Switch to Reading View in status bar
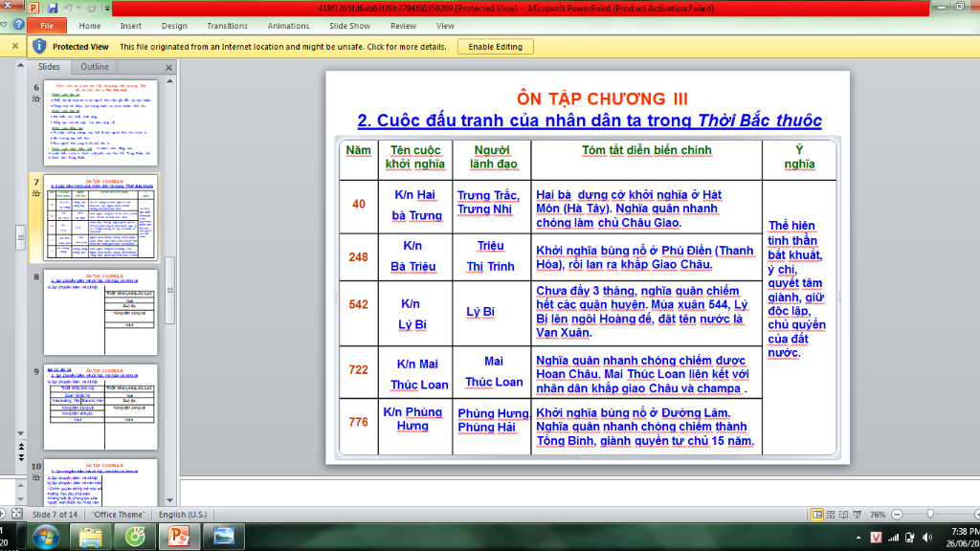 point(844,514)
